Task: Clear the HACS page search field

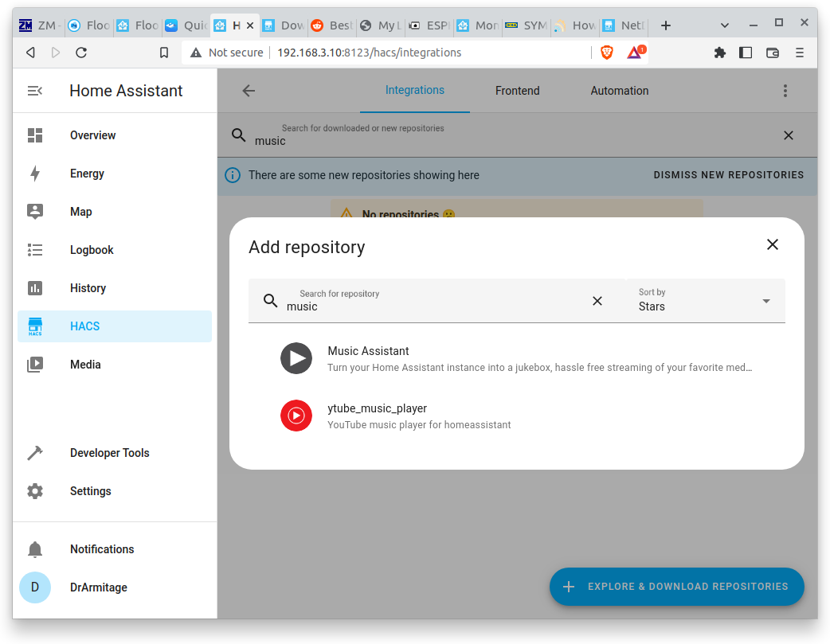Action: click(789, 135)
